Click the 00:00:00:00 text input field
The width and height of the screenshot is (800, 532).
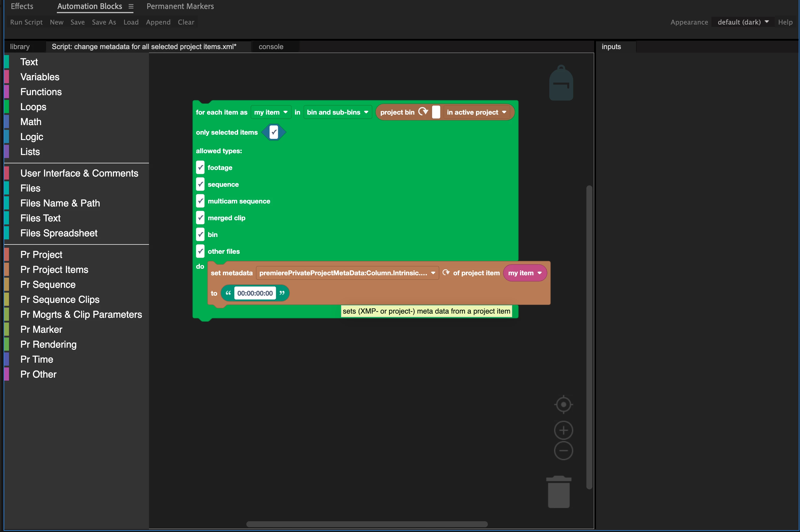pos(255,293)
